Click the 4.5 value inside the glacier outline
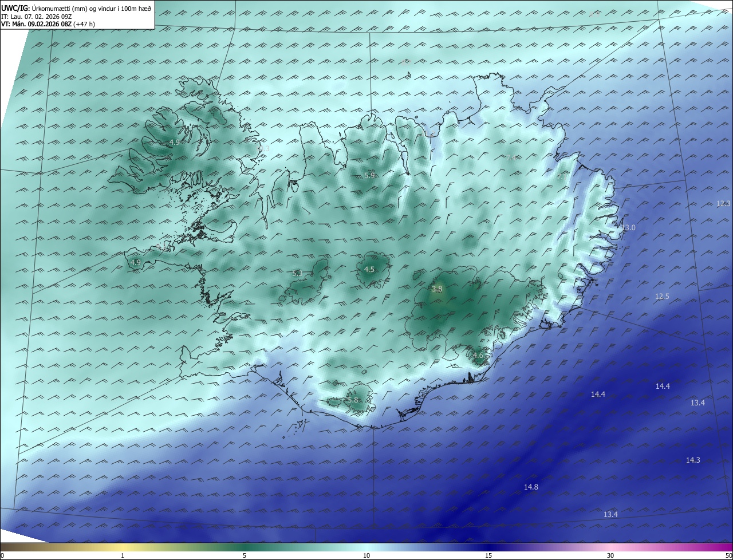Viewport: 733px width, 560px height. click(x=369, y=269)
